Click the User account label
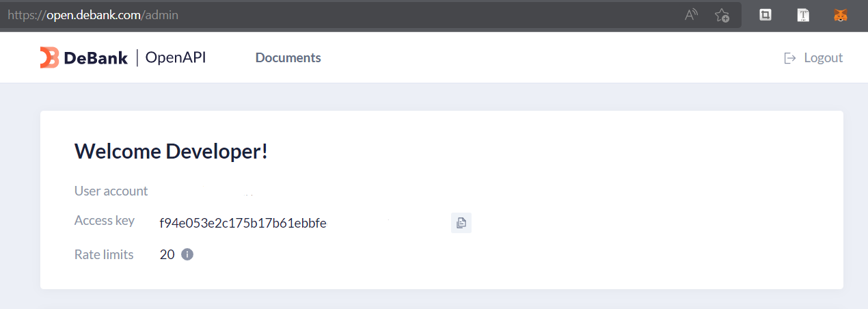The height and width of the screenshot is (309, 868). click(x=111, y=191)
